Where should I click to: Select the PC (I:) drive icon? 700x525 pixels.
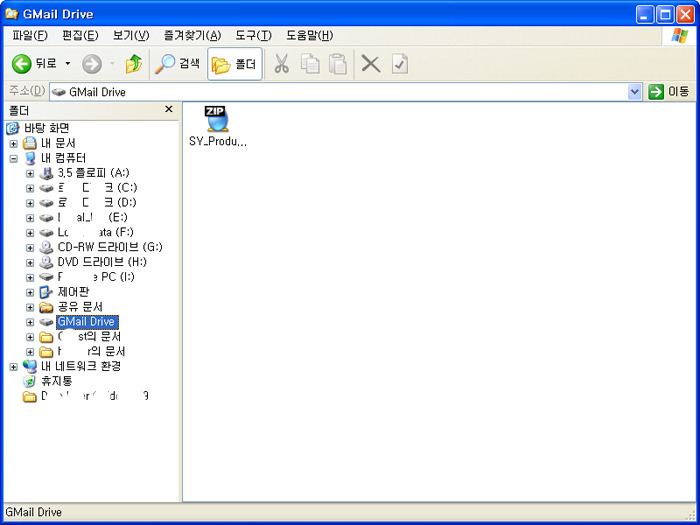pos(46,277)
